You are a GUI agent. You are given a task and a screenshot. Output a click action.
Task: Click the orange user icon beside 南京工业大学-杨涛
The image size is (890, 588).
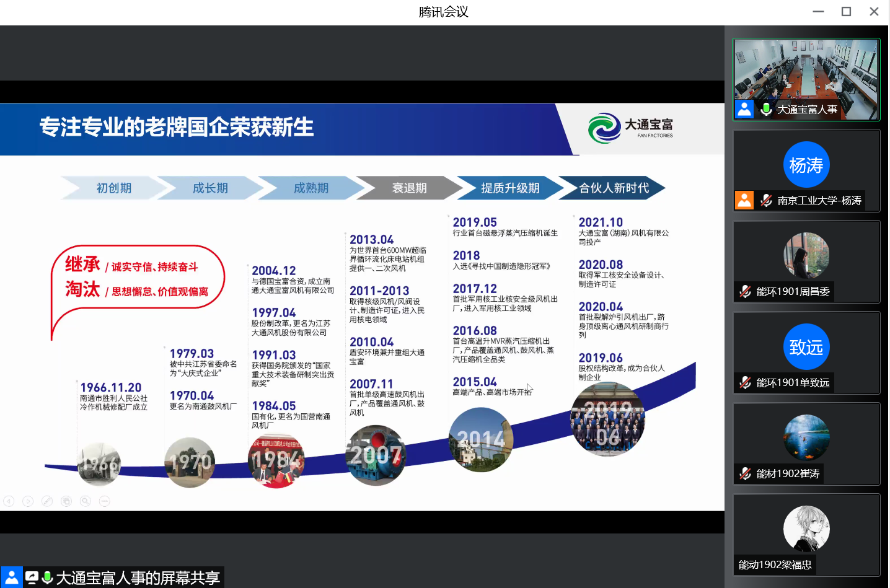(x=744, y=200)
